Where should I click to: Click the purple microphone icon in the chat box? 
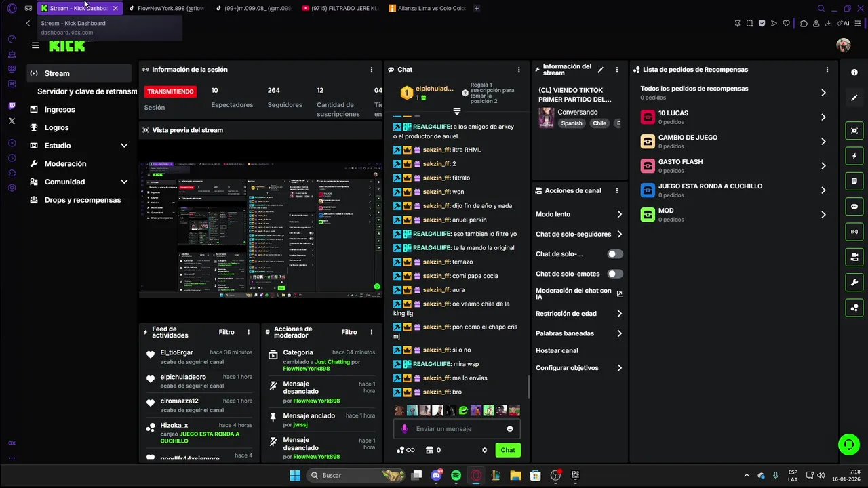click(x=405, y=429)
